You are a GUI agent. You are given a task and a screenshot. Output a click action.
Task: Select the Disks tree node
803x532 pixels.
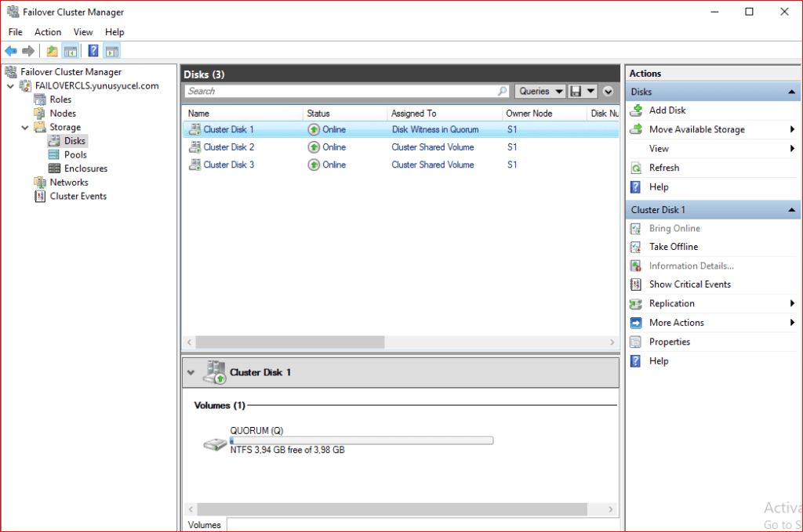click(74, 141)
